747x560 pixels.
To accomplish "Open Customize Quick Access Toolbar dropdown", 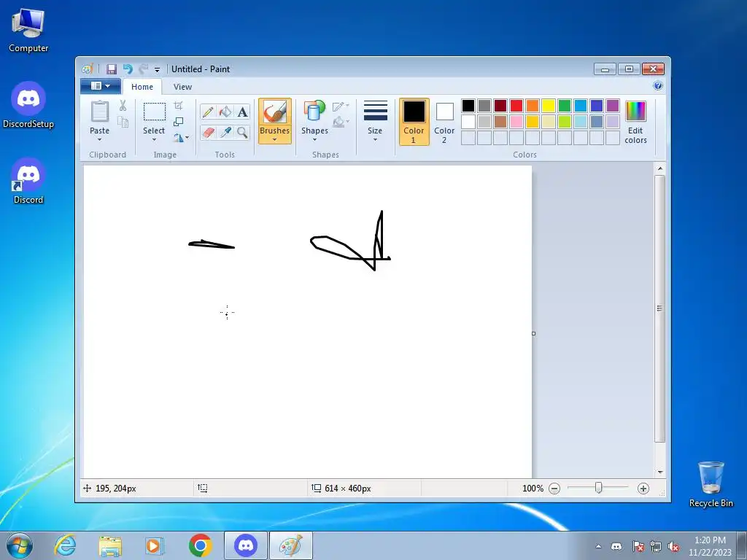I will tap(157, 69).
